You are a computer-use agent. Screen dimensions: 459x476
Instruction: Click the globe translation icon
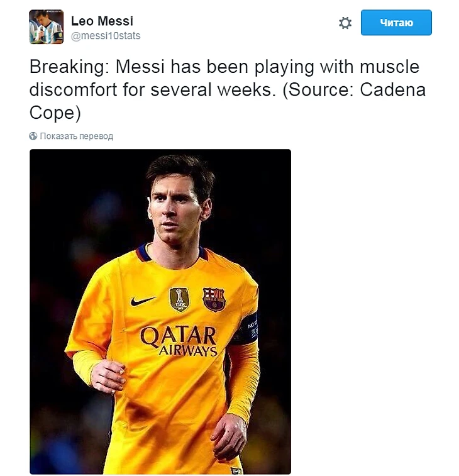click(33, 136)
